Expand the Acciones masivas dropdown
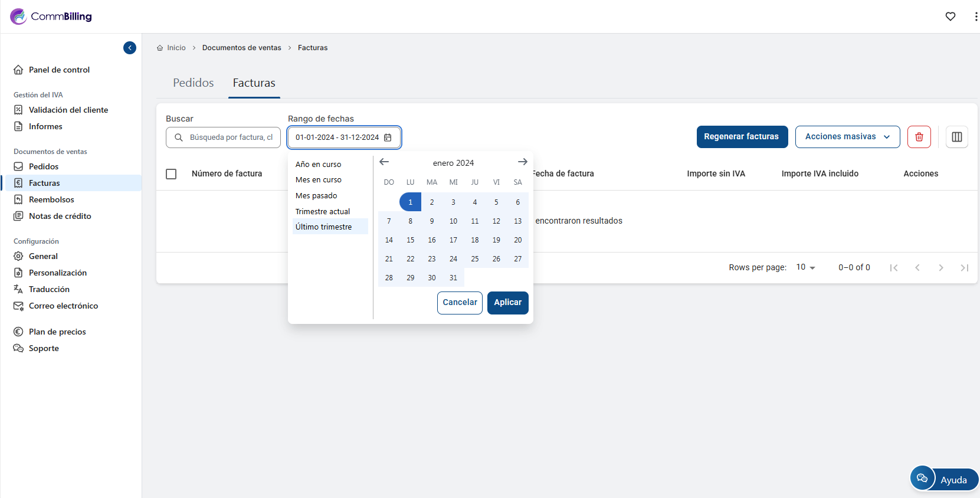The height and width of the screenshot is (498, 980). point(847,137)
